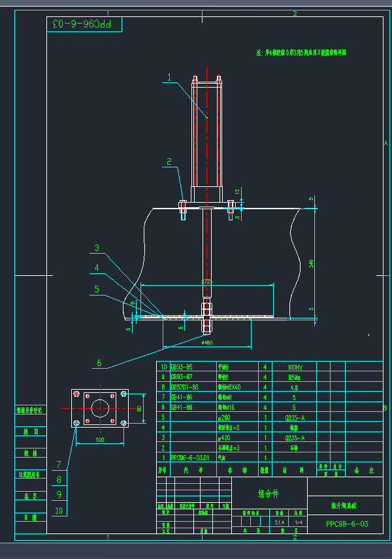The image size is (392, 559).
Task: Select the green note text above the drawing
Action: [x=301, y=52]
